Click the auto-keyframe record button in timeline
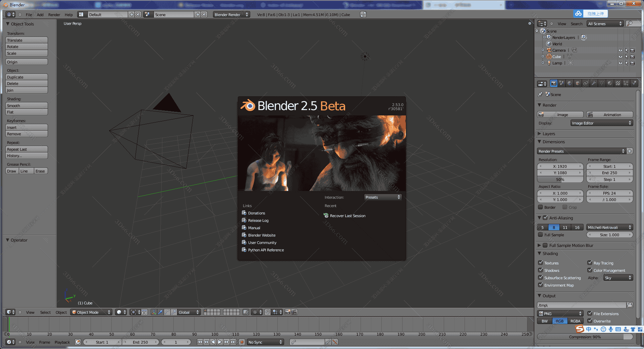Screen dimensions: 644x349 pyautogui.click(x=241, y=342)
